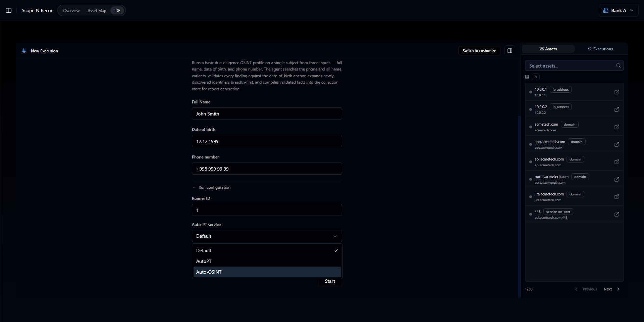644x322 pixels.
Task: Toggle the left sidebar panel icon
Action: point(9,10)
